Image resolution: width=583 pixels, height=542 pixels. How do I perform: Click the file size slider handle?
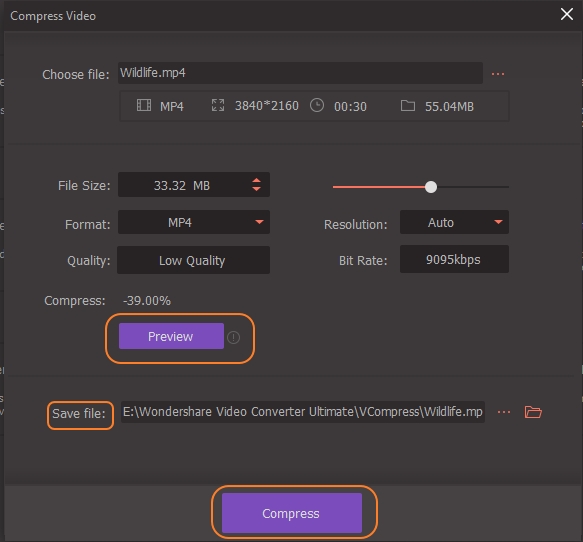[431, 187]
